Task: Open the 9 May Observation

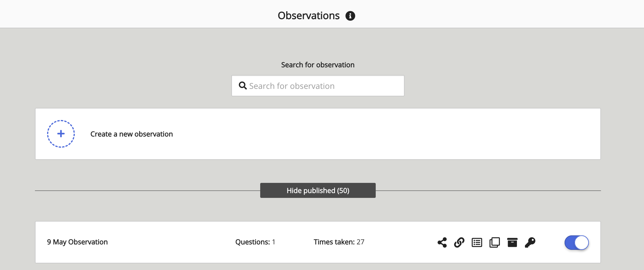Action: coord(77,242)
